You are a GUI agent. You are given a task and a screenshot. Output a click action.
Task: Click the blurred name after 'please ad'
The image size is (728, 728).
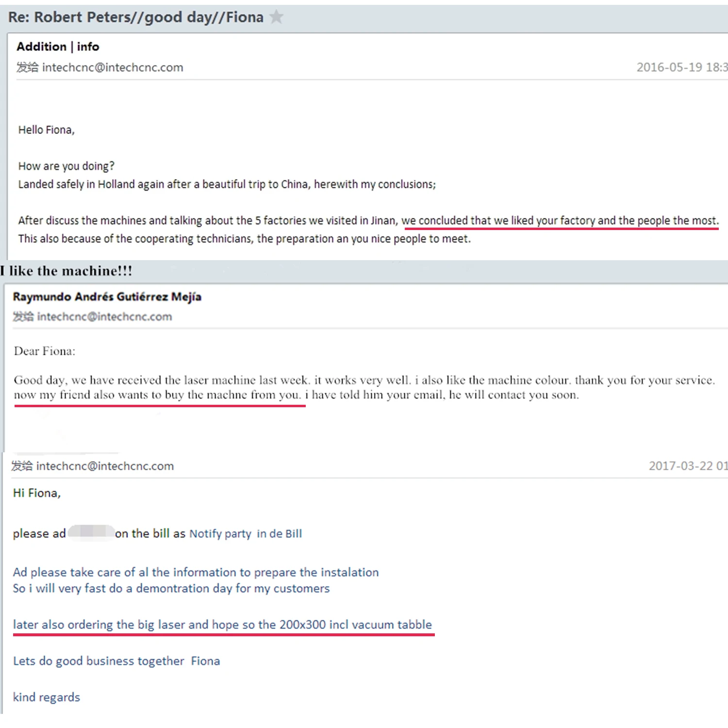pyautogui.click(x=91, y=532)
